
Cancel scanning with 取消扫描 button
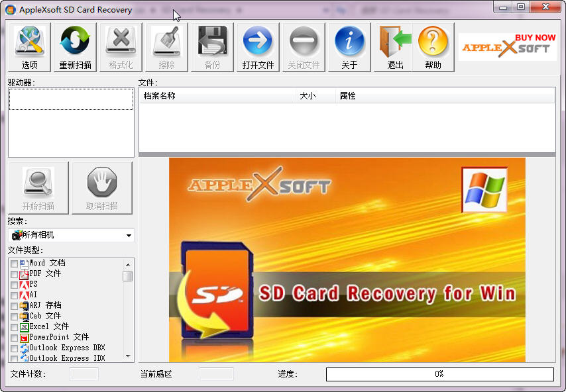coord(102,188)
